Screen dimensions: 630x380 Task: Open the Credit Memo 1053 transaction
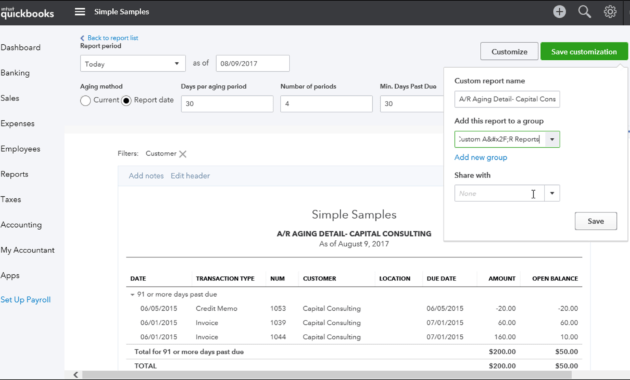(354, 308)
